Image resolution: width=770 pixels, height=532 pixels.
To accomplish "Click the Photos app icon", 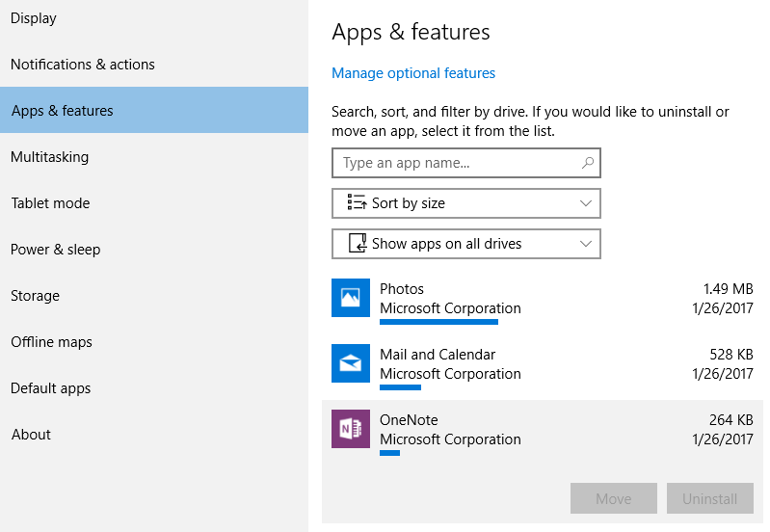I will 351,298.
